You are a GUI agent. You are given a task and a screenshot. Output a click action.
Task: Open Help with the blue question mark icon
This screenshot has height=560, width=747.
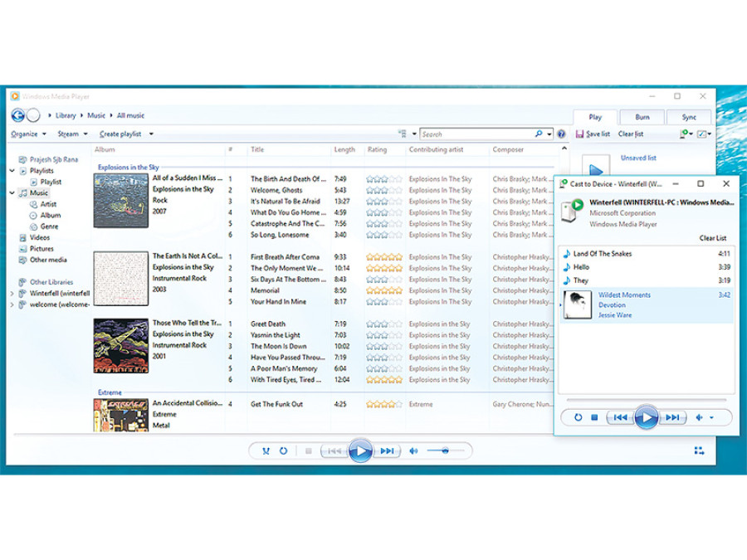[561, 134]
